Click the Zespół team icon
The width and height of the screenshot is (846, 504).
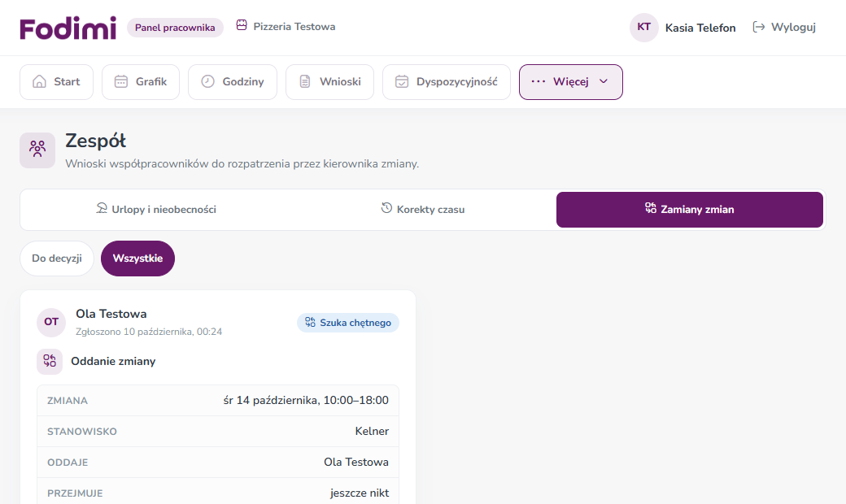(x=37, y=150)
